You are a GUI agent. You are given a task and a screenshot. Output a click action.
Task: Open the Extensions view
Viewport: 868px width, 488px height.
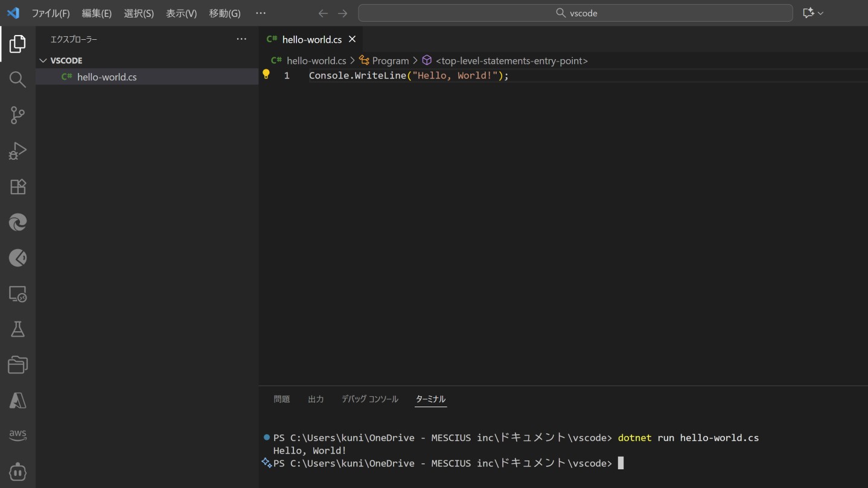(18, 186)
